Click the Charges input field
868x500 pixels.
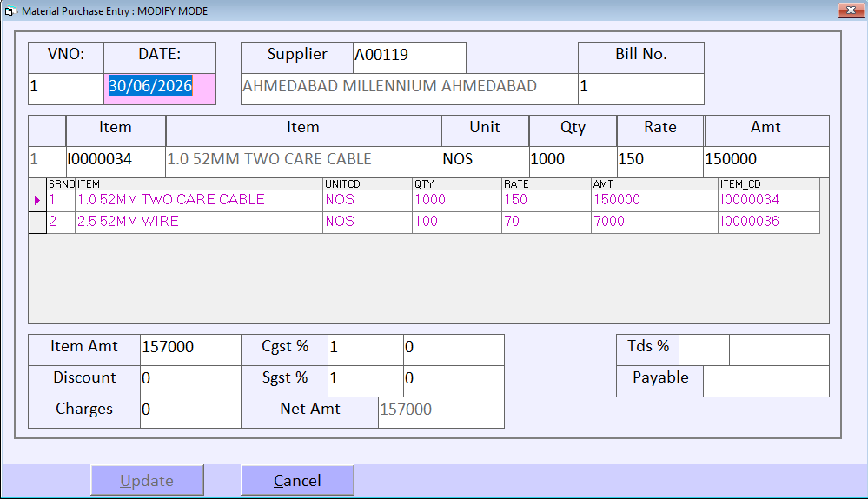click(x=190, y=412)
